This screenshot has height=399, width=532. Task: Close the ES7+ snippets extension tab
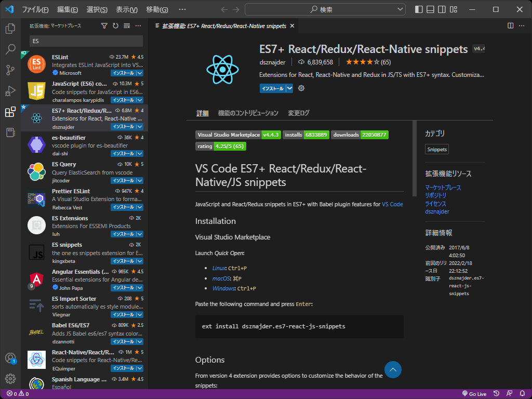point(292,26)
